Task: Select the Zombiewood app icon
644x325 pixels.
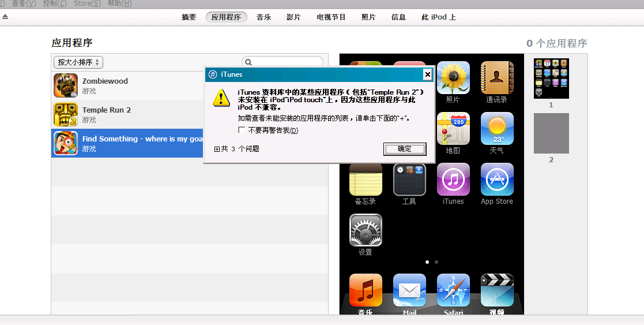Action: click(x=66, y=85)
